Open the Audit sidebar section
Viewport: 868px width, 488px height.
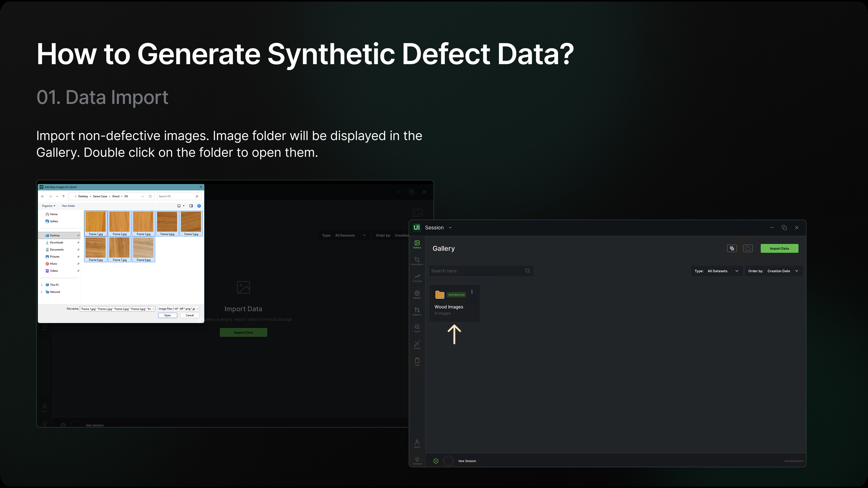click(417, 328)
